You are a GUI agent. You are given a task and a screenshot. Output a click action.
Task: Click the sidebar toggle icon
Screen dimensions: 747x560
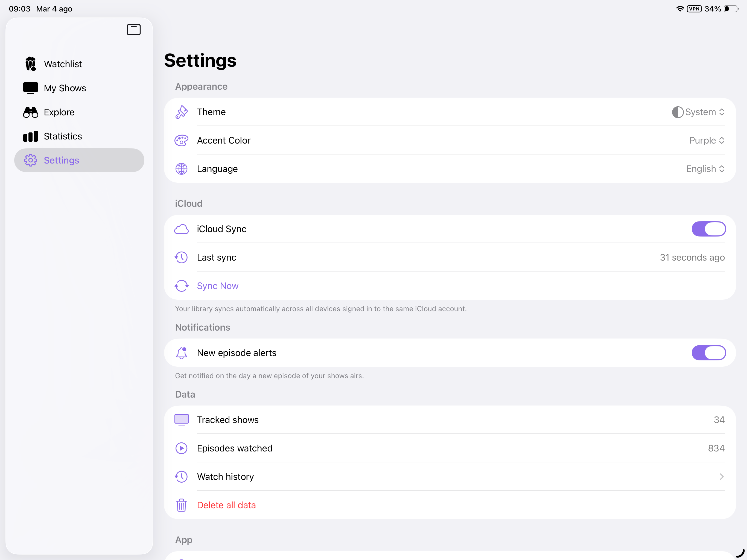coord(133,30)
